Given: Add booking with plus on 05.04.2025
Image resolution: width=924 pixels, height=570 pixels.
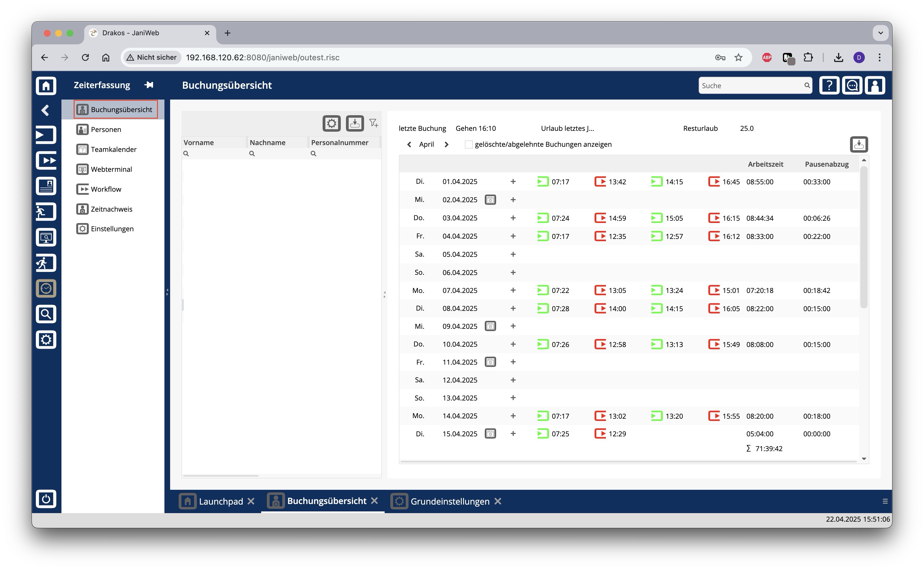Looking at the screenshot, I should click(513, 254).
